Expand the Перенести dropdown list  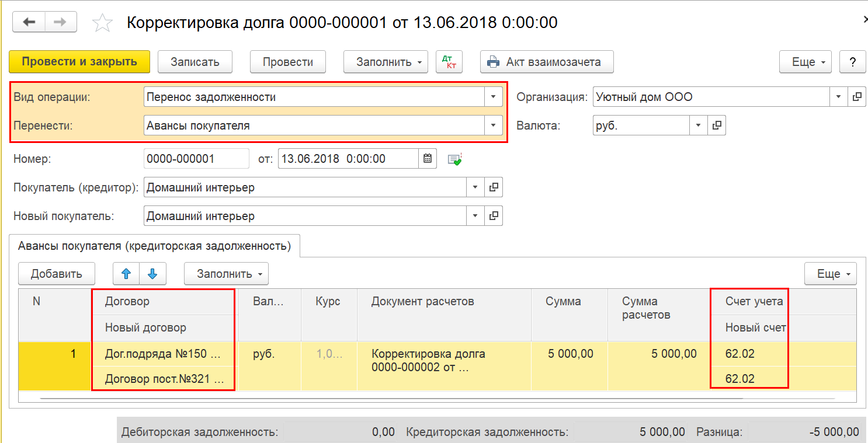(493, 125)
